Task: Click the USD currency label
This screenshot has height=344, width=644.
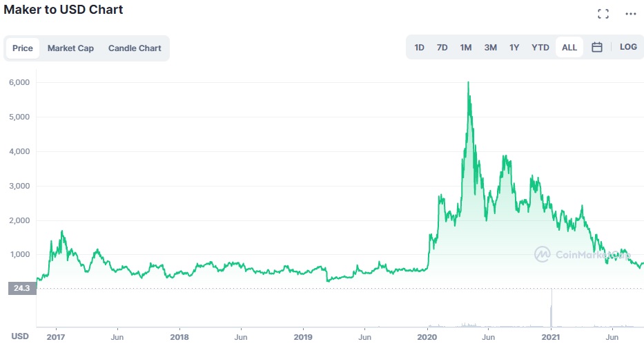Action: click(x=20, y=336)
